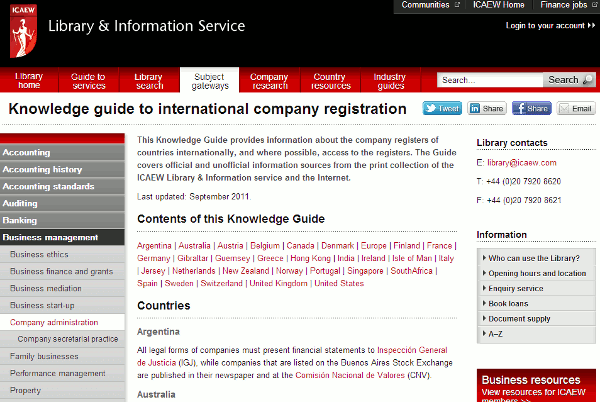The width and height of the screenshot is (600, 402).
Task: Share page on Facebook
Action: tap(532, 109)
